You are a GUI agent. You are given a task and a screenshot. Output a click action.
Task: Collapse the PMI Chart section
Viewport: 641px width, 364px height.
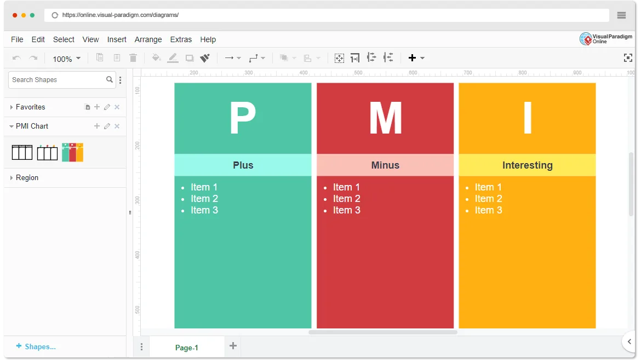point(12,126)
